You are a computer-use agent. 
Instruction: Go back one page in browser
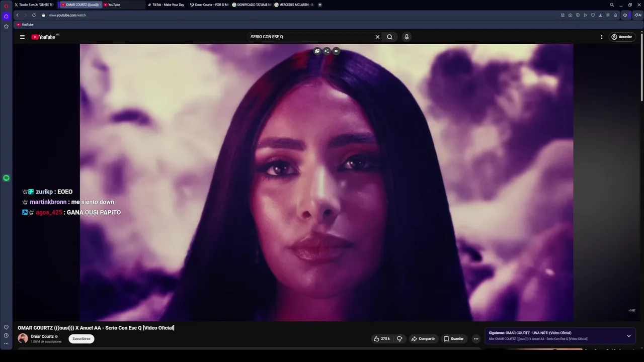pyautogui.click(x=17, y=15)
